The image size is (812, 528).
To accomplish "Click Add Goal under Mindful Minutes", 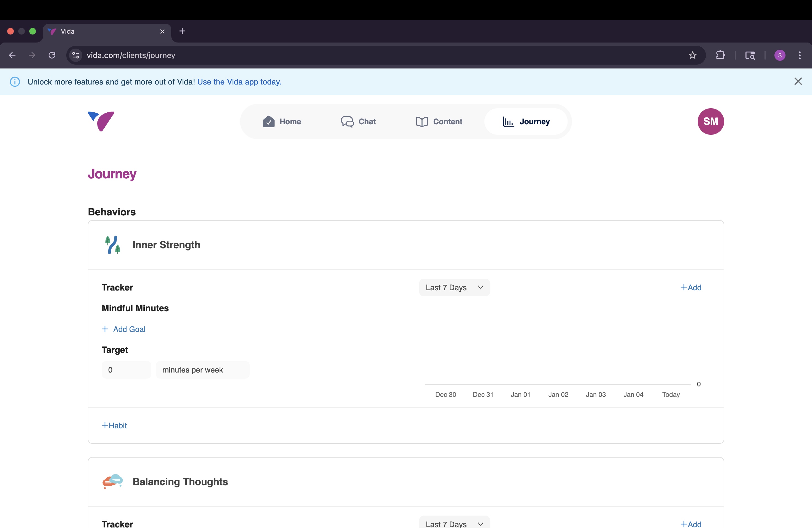I will coord(123,329).
